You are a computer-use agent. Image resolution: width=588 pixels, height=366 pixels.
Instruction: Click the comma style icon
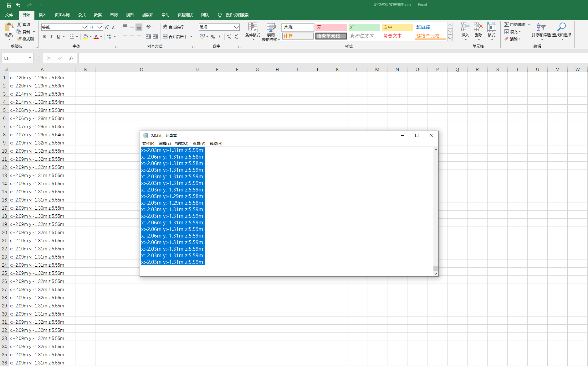pos(220,37)
